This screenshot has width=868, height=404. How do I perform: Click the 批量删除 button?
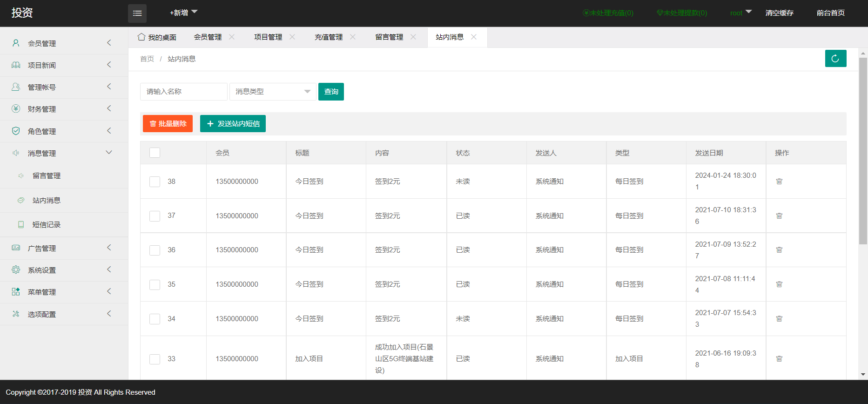[x=168, y=123]
